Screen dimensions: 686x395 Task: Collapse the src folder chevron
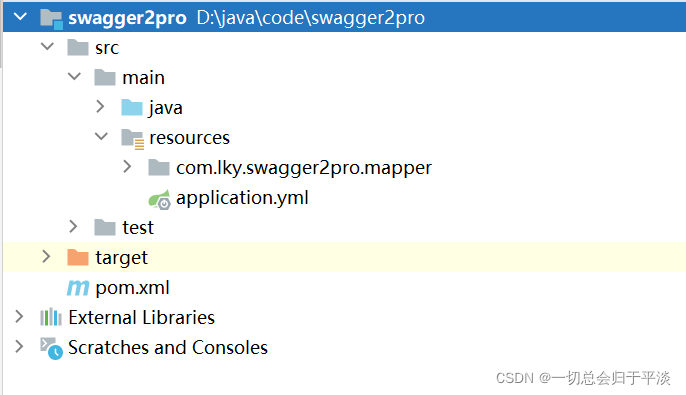(x=47, y=46)
